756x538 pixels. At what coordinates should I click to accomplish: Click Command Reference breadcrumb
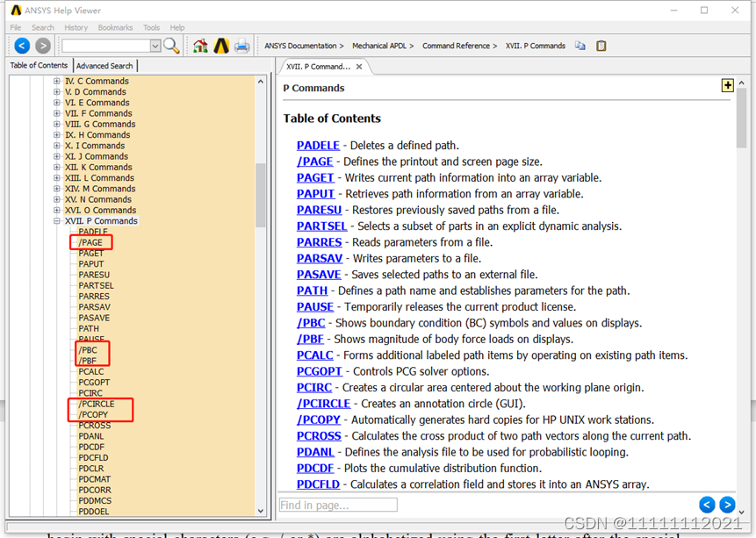coord(456,46)
